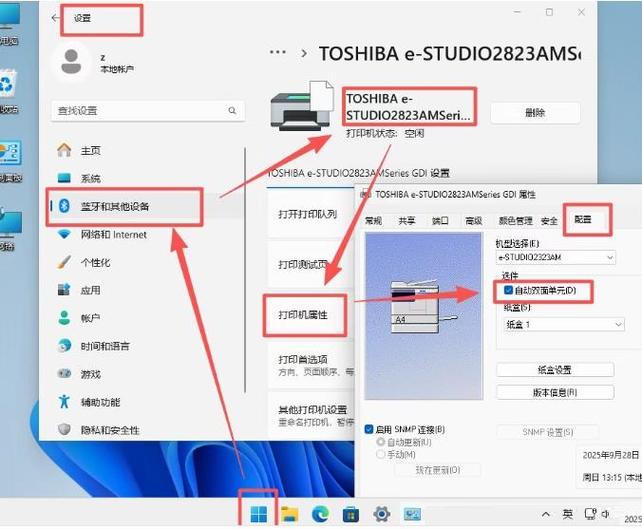Image resolution: width=642 pixels, height=529 pixels.
Task: Click the 纸盒设置 button
Action: [x=555, y=370]
